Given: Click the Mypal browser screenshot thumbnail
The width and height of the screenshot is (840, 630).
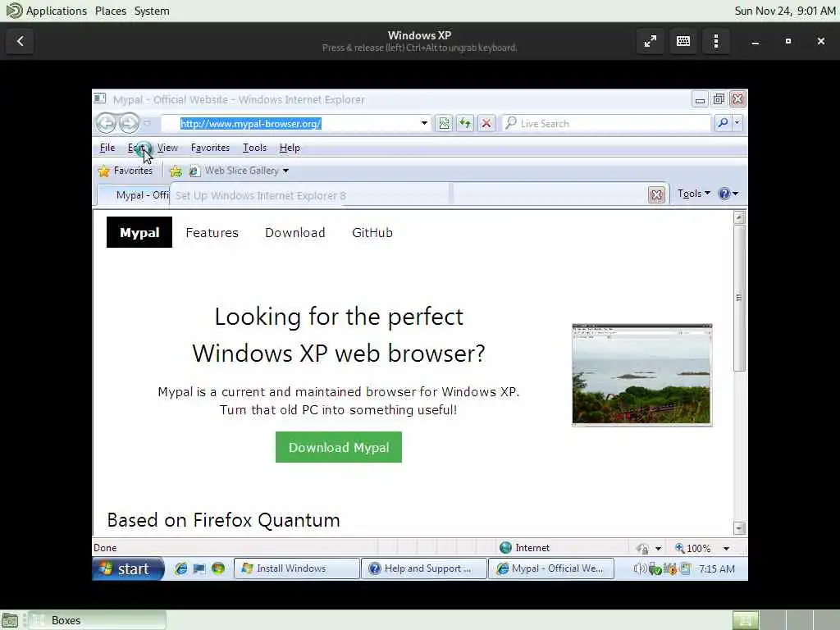Looking at the screenshot, I should click(641, 375).
